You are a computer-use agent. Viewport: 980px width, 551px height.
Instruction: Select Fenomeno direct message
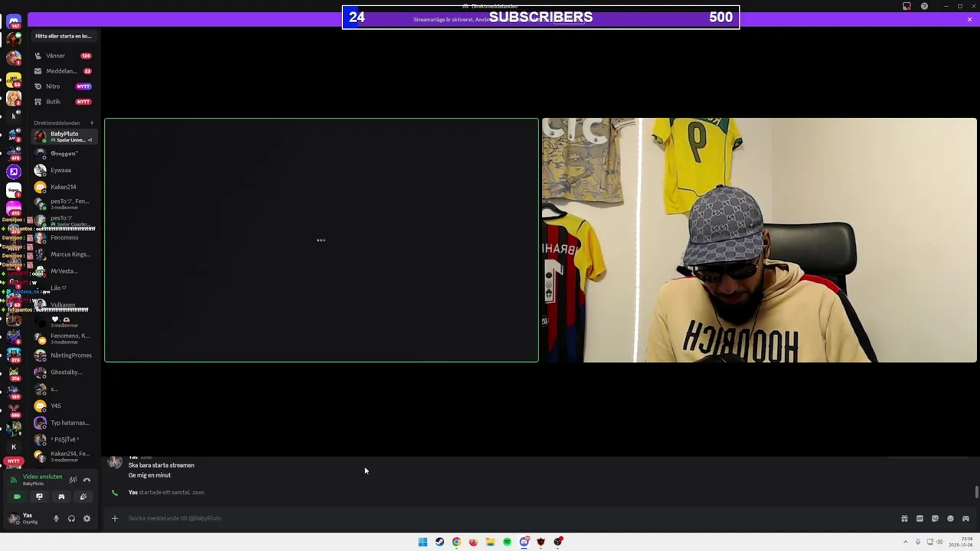point(63,237)
